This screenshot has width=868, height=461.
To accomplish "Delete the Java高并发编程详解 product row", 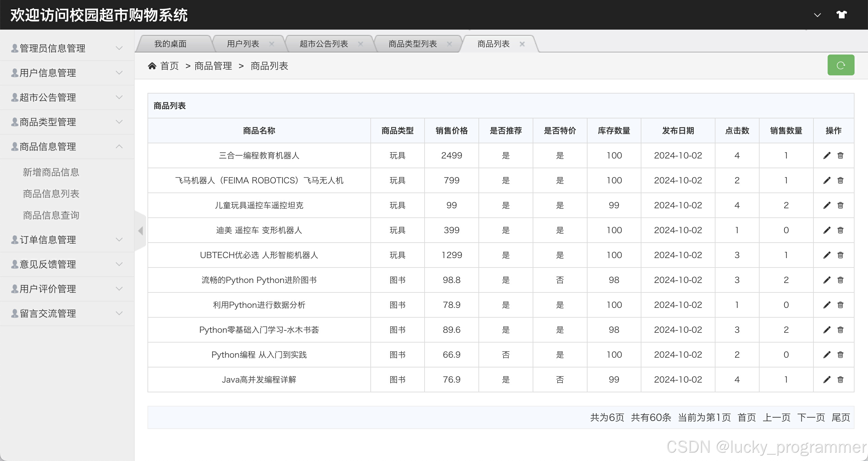I will point(840,380).
